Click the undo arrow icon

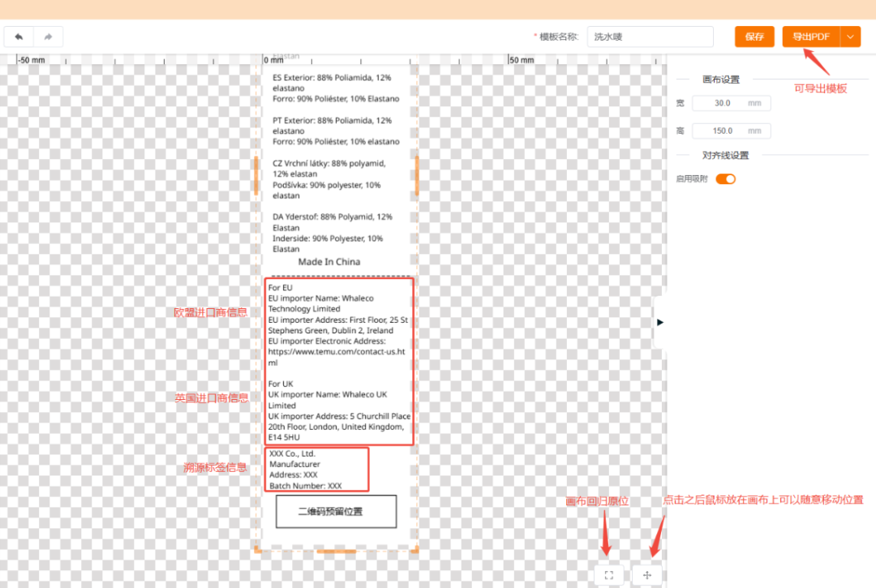pyautogui.click(x=19, y=36)
